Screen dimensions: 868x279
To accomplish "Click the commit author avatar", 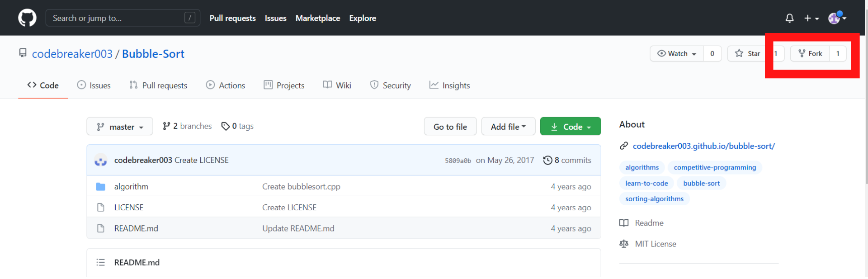I will (100, 161).
